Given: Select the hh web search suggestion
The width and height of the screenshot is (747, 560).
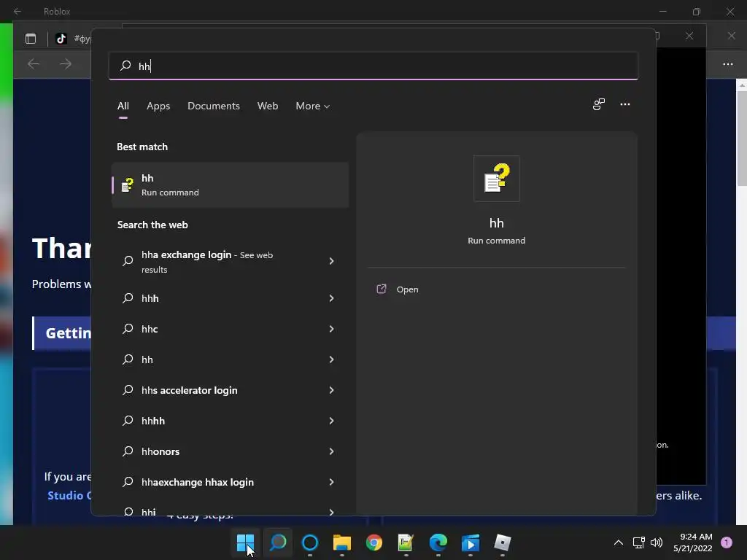Looking at the screenshot, I should point(230,359).
